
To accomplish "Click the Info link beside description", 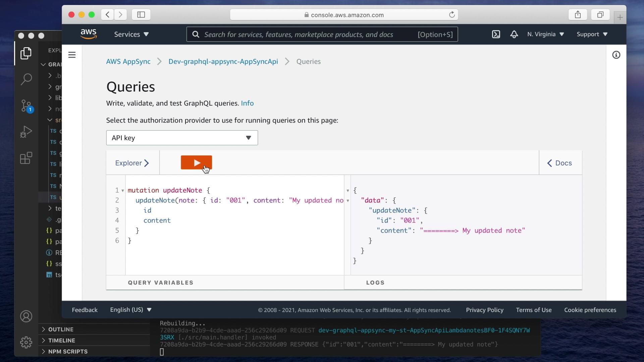I will coord(247,104).
